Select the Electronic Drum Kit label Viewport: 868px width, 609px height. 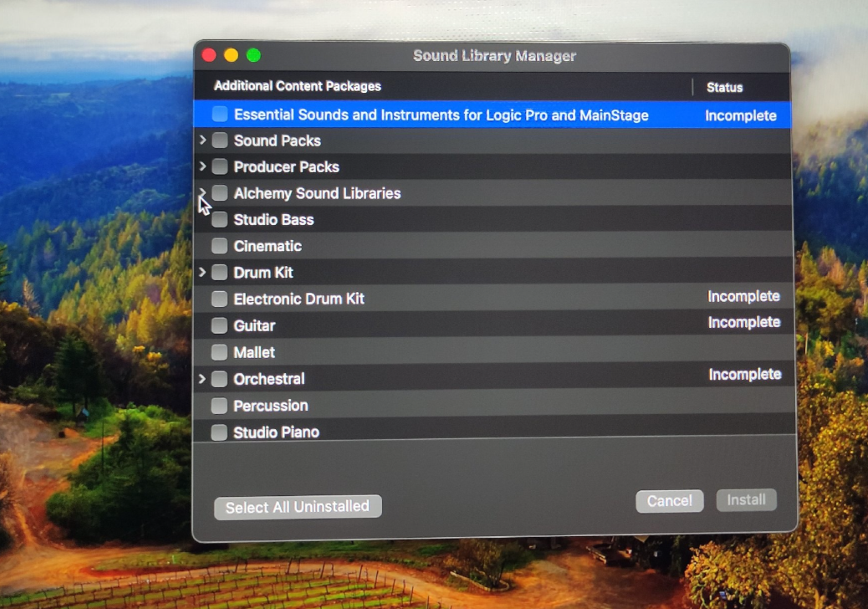299,299
